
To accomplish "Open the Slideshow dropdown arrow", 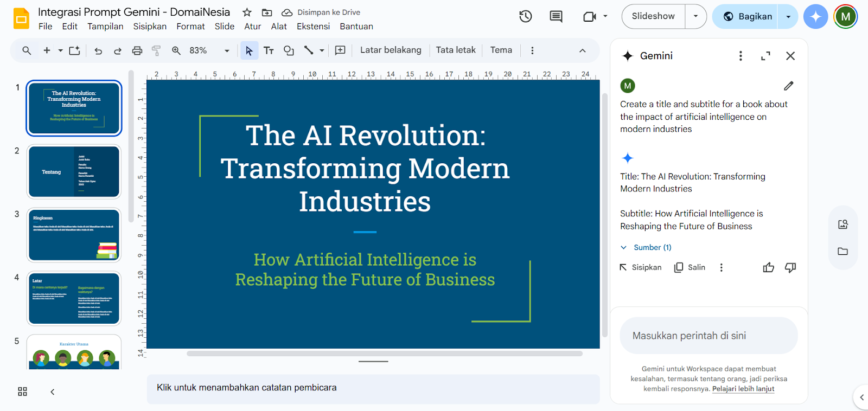I will [x=695, y=17].
